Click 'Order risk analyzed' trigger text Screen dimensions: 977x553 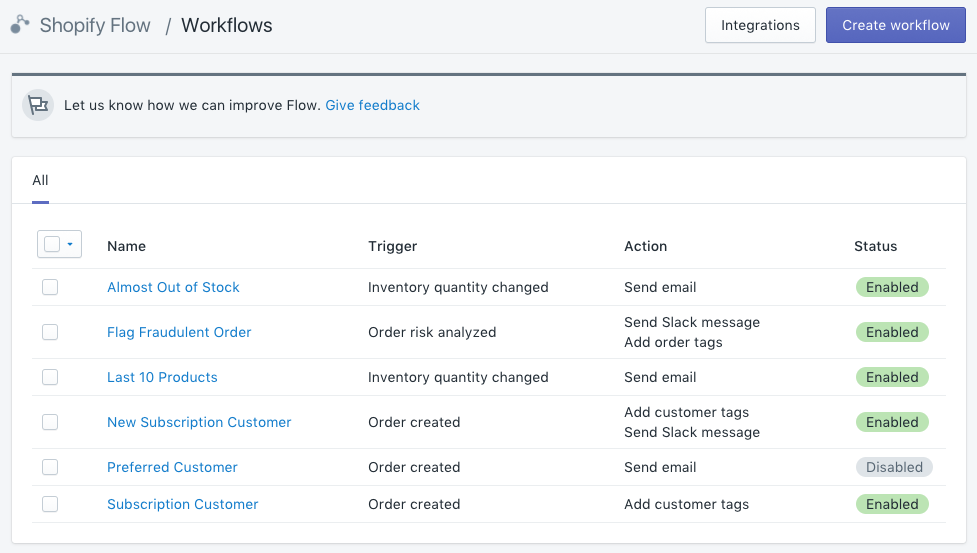432,332
